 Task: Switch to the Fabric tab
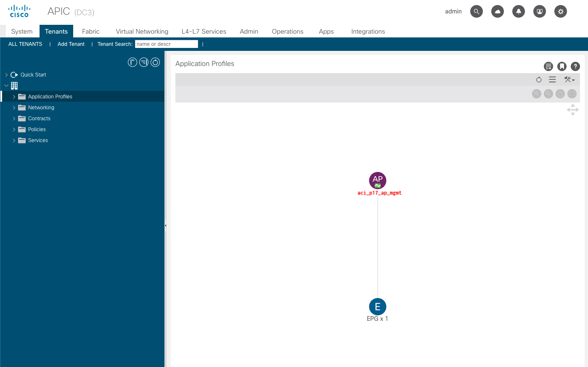(90, 32)
